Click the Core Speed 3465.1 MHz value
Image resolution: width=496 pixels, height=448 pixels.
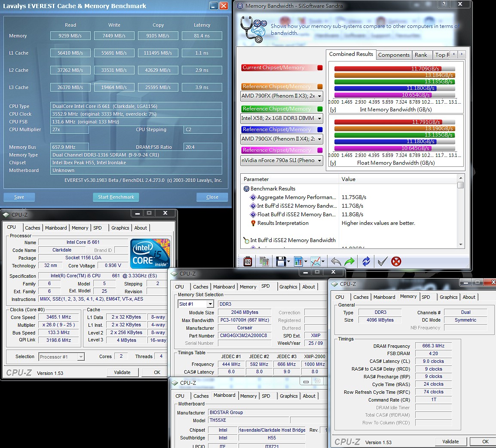(58, 317)
